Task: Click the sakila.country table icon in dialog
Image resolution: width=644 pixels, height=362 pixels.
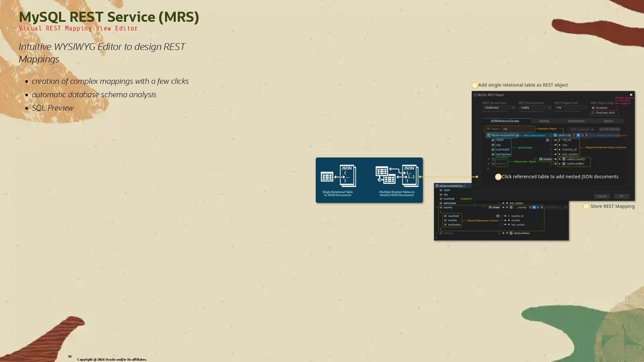Action: click(564, 159)
